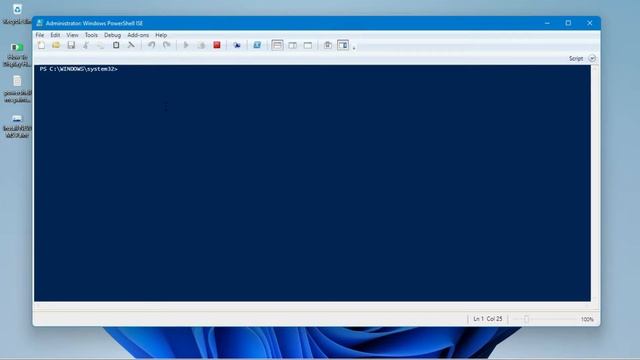Open the Debug menu
The image size is (640, 360).
click(x=112, y=35)
